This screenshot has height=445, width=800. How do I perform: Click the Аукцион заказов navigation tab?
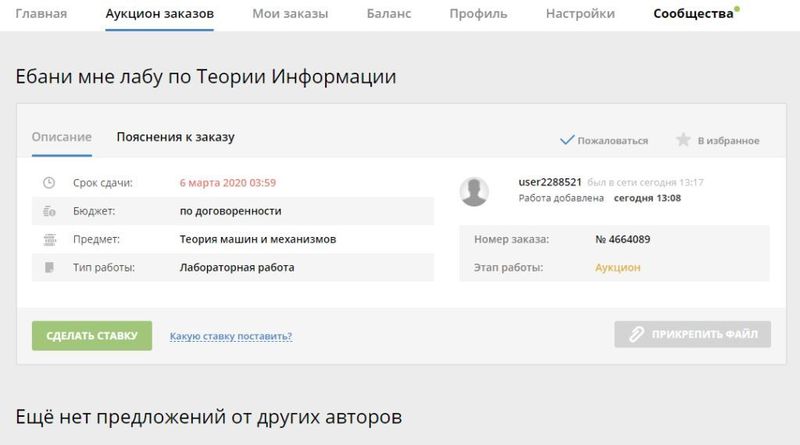pyautogui.click(x=159, y=14)
